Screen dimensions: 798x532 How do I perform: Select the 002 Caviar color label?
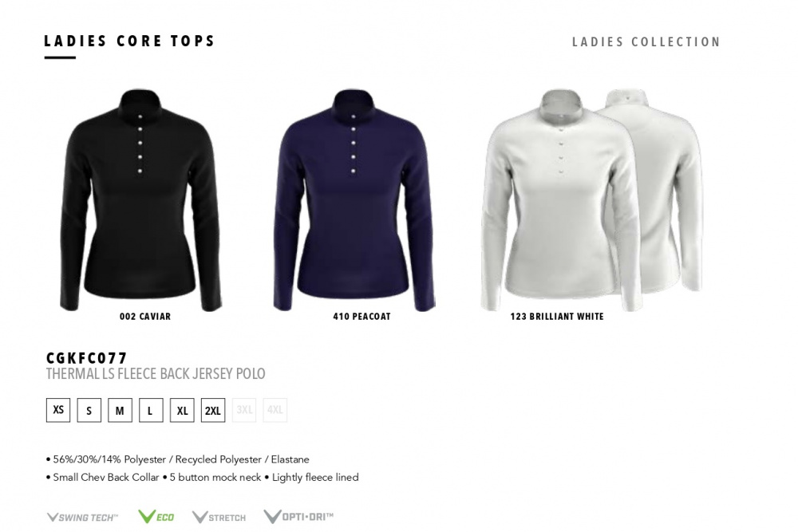pos(145,317)
